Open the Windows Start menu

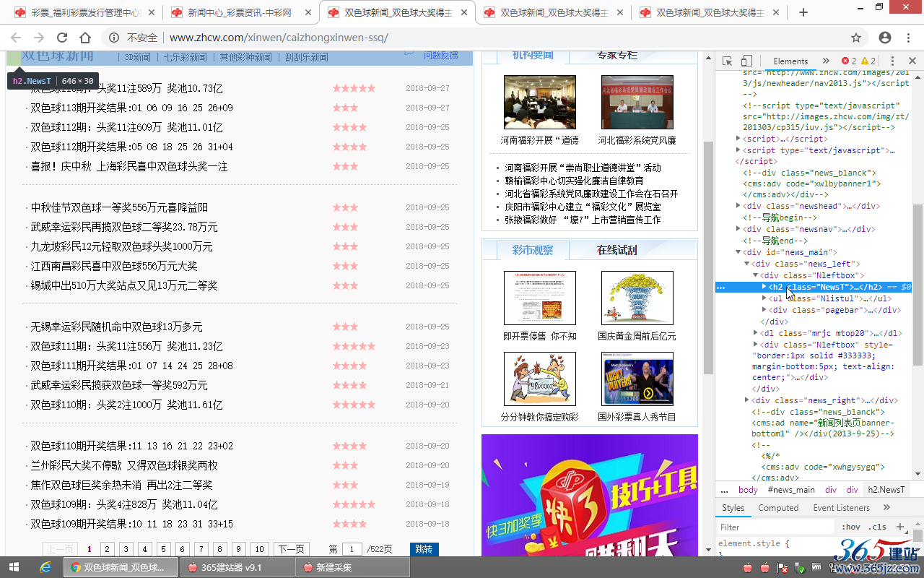[14, 567]
